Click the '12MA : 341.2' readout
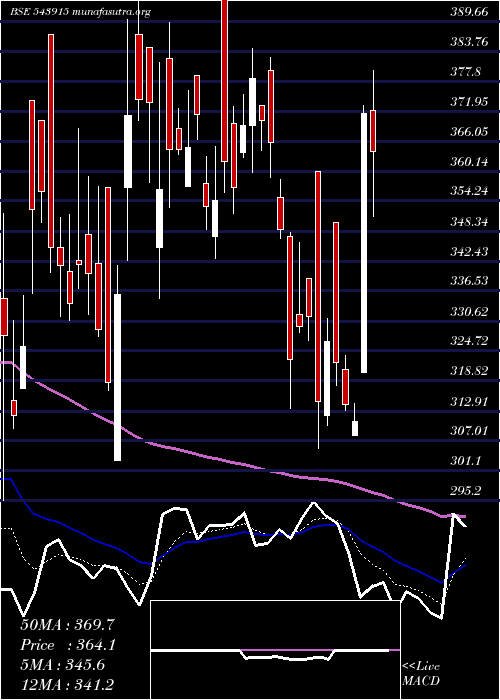 (69, 686)
